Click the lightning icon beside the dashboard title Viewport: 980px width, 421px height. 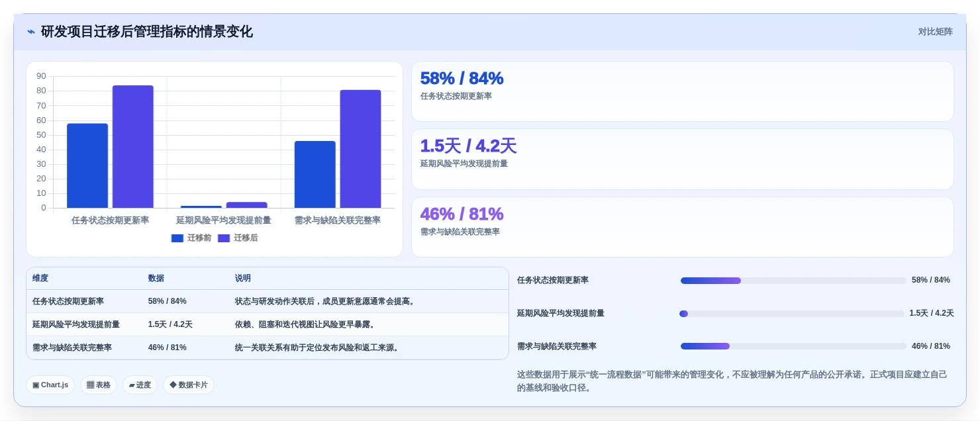[31, 32]
